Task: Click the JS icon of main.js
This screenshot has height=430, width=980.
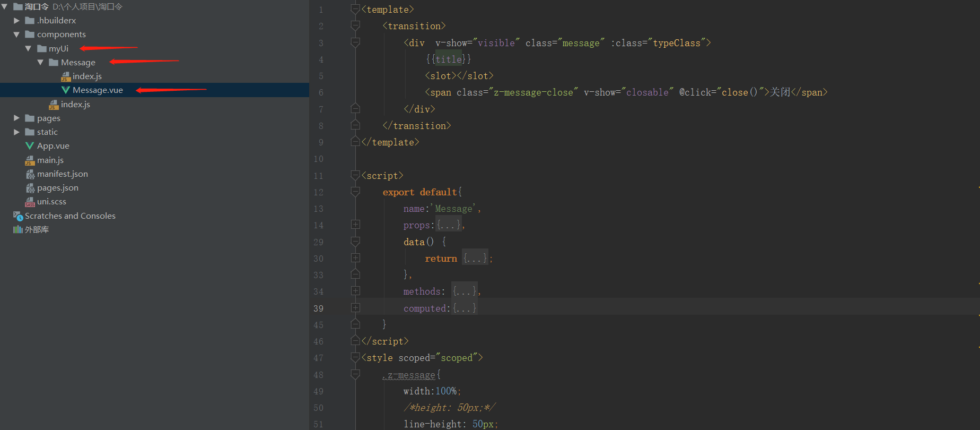Action: point(30,160)
